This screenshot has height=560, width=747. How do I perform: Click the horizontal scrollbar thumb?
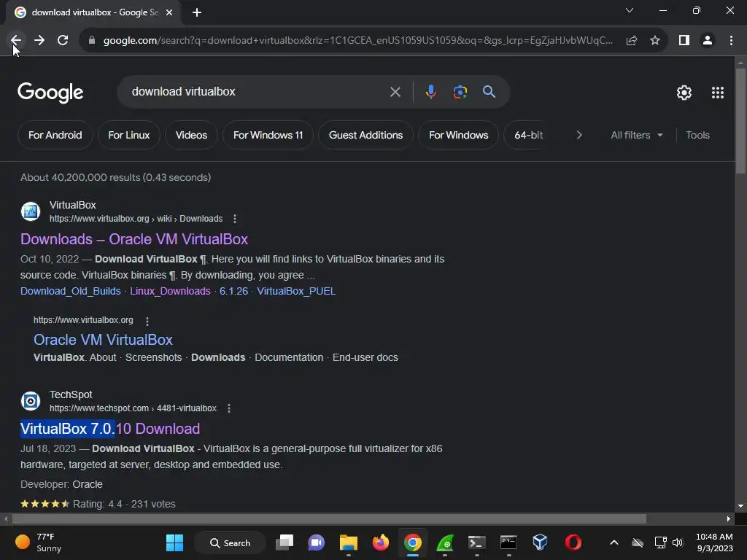(x=329, y=518)
